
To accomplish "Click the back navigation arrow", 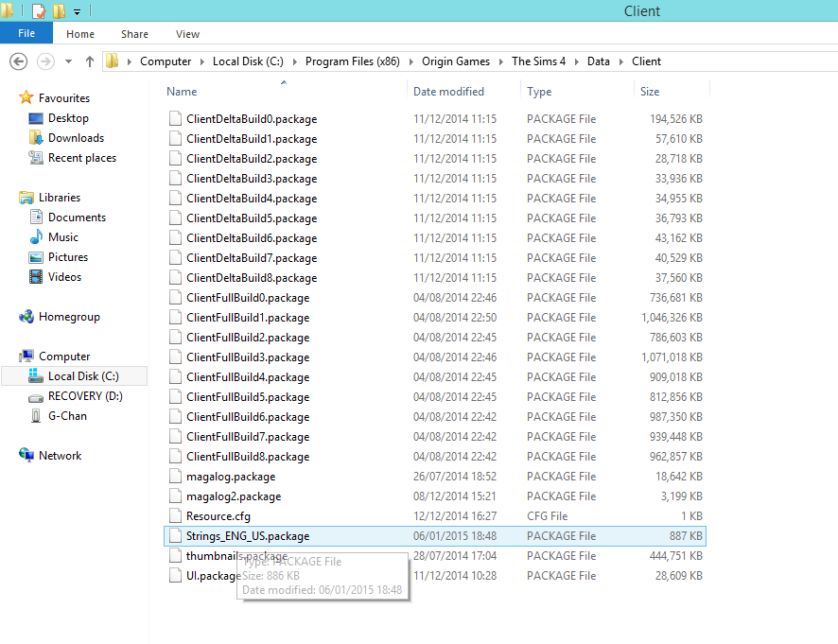I will click(19, 61).
